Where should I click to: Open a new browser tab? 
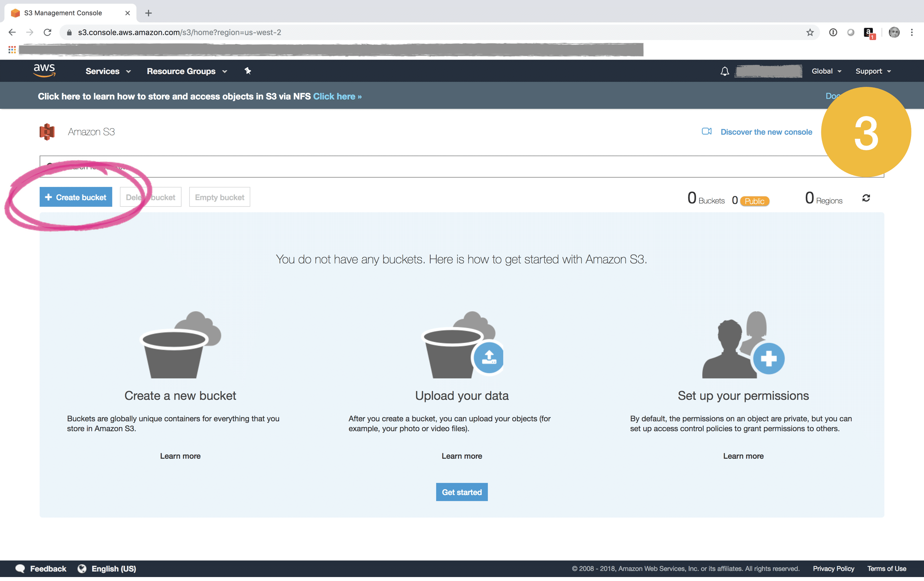pos(148,13)
